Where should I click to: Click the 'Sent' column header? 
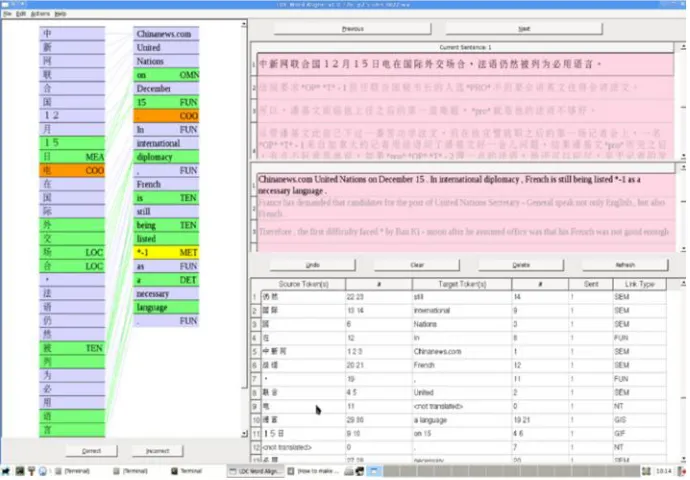click(x=591, y=284)
